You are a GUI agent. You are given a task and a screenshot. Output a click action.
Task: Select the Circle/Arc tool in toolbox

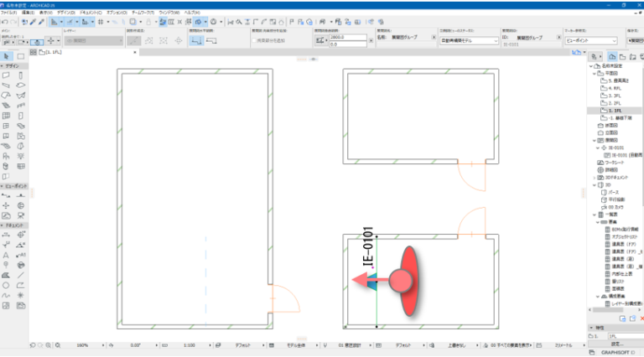[x=6, y=285]
